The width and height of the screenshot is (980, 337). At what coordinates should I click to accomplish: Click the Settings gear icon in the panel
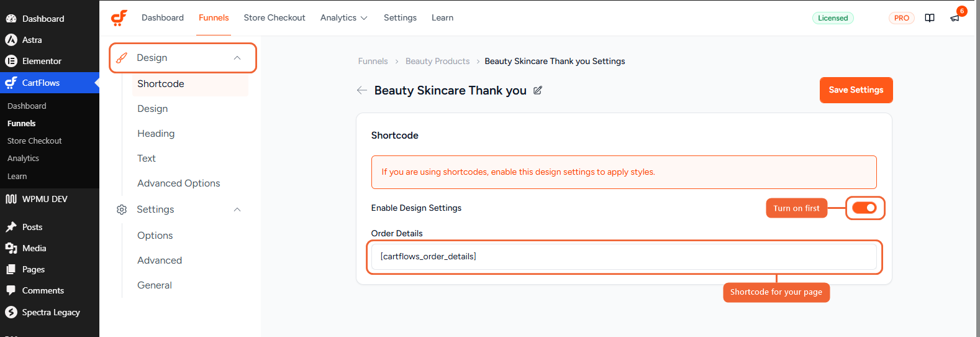(122, 210)
